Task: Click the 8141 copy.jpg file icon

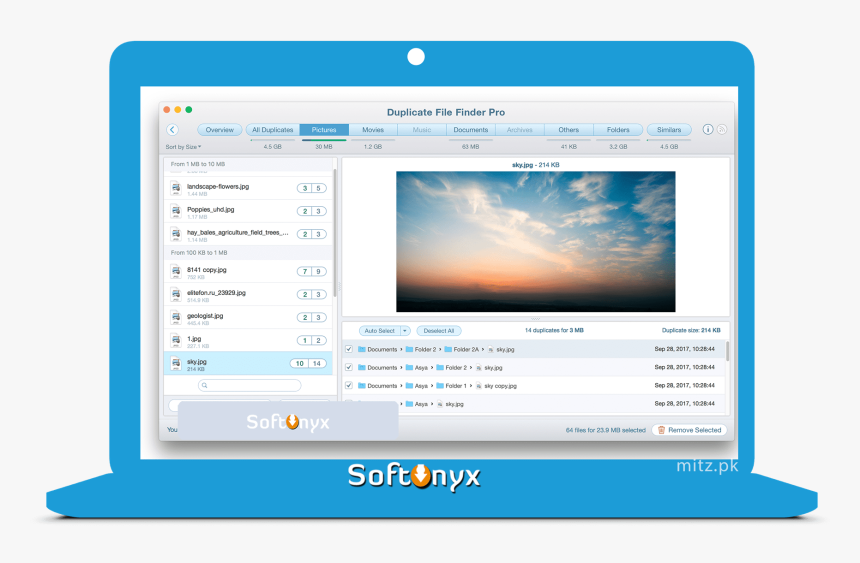Action: coord(176,272)
